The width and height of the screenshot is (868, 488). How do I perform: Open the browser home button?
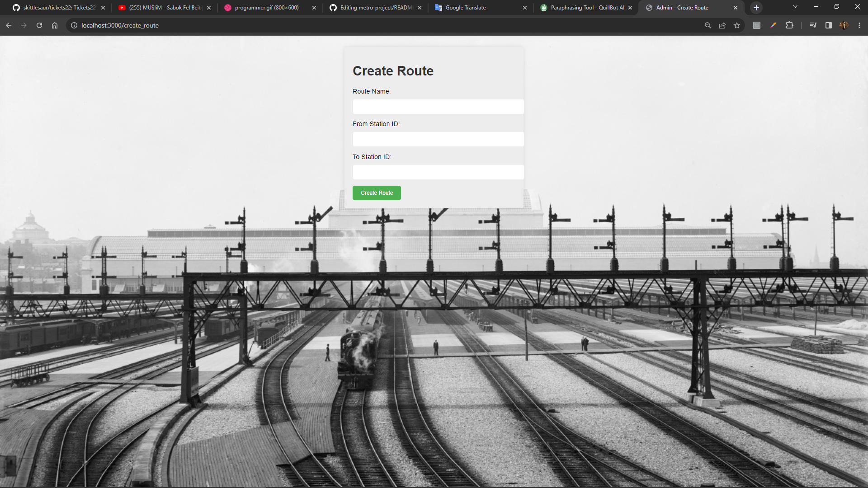pos(55,25)
